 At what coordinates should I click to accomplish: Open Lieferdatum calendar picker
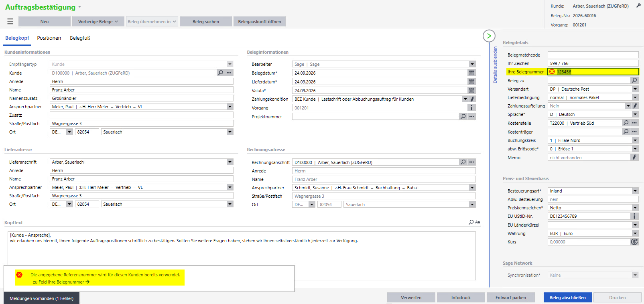[471, 82]
